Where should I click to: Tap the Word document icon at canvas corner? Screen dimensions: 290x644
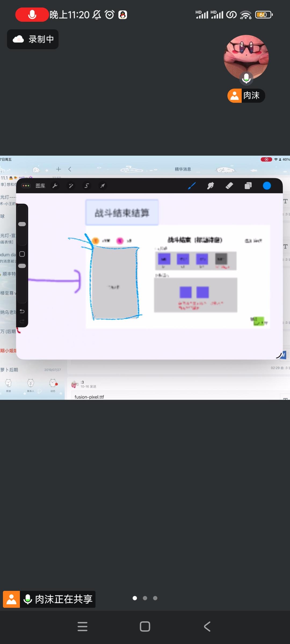[283, 355]
